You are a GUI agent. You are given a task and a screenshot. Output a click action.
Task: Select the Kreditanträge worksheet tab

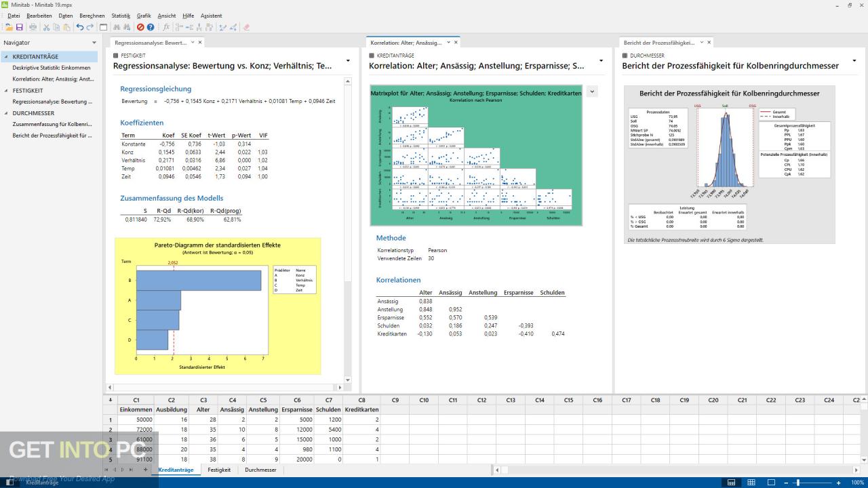[x=176, y=469]
